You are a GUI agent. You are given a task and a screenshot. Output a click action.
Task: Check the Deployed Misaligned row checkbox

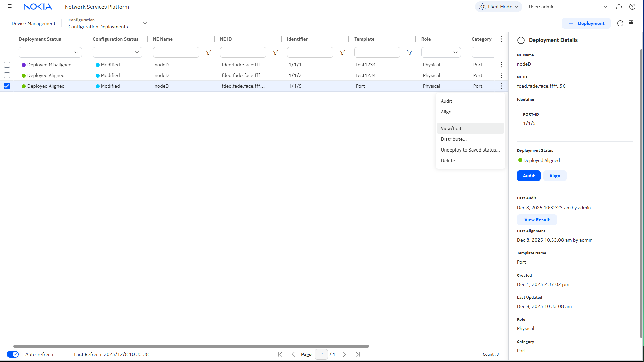[7, 65]
